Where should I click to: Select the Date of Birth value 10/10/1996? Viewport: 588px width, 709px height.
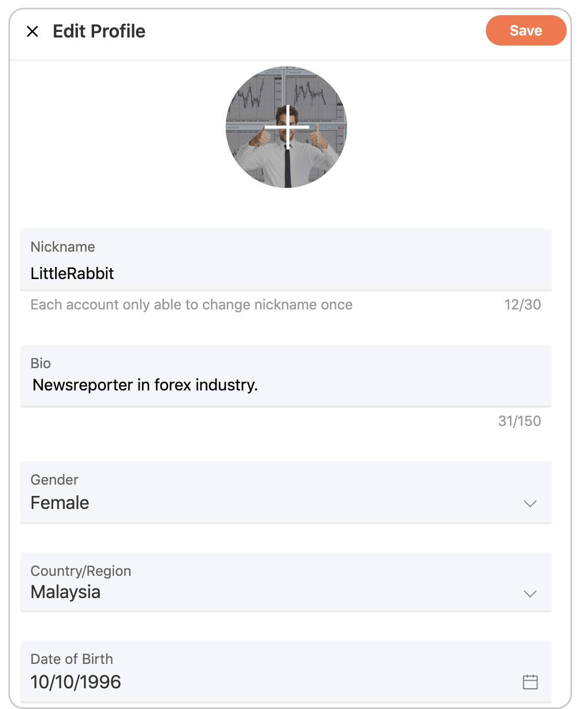pyautogui.click(x=76, y=682)
